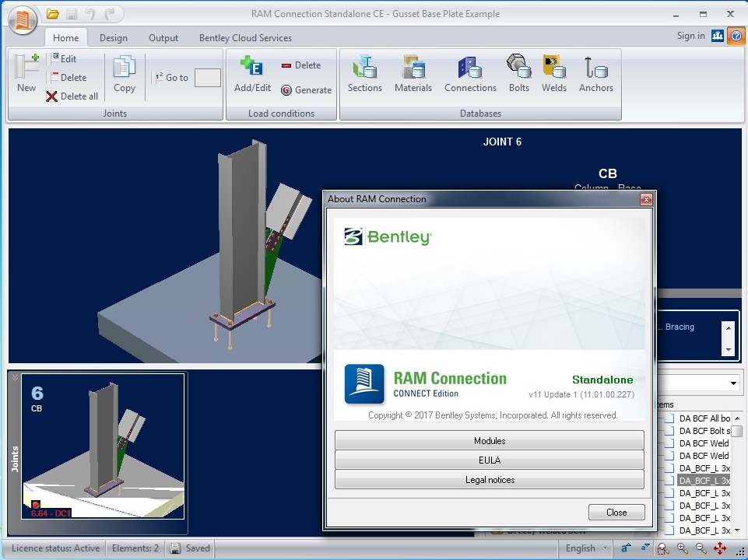Add/Edit load conditions
The width and height of the screenshot is (748, 560).
252,73
